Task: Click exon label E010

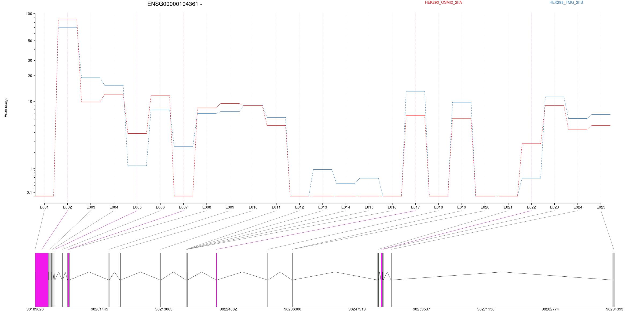Action: point(253,207)
